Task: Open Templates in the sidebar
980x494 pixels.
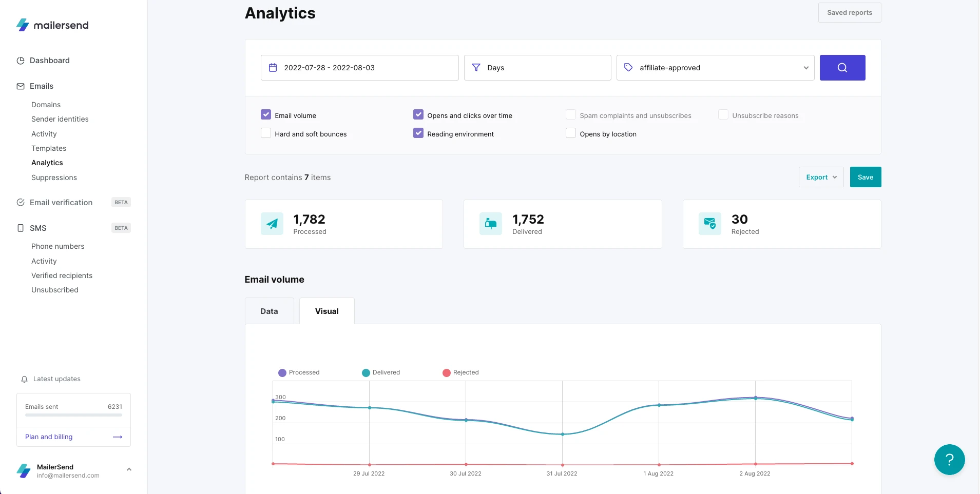Action: pos(49,148)
